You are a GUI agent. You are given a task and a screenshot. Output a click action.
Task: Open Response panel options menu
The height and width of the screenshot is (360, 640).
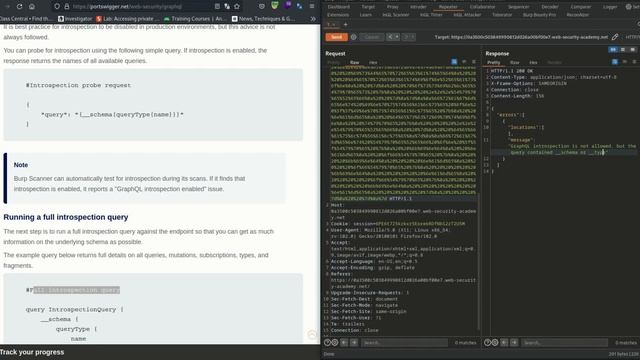coord(634,62)
